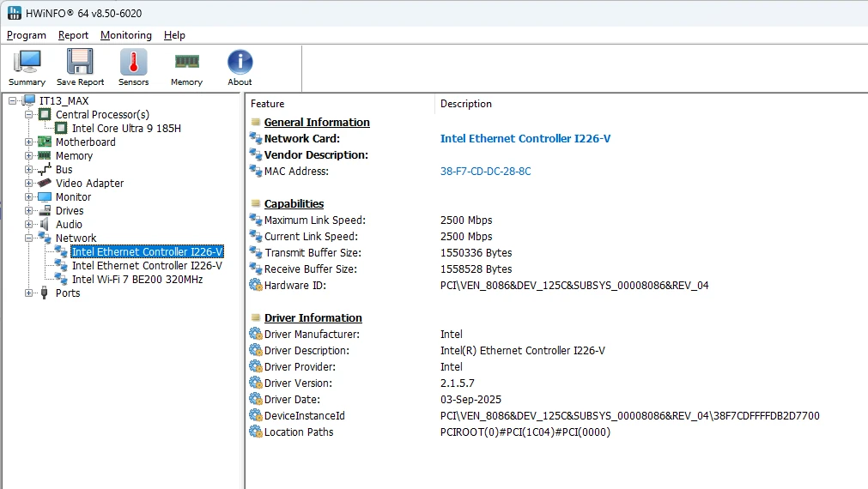Viewport: 868px width, 489px height.
Task: Click the Driver Information folder icon
Action: click(x=255, y=317)
